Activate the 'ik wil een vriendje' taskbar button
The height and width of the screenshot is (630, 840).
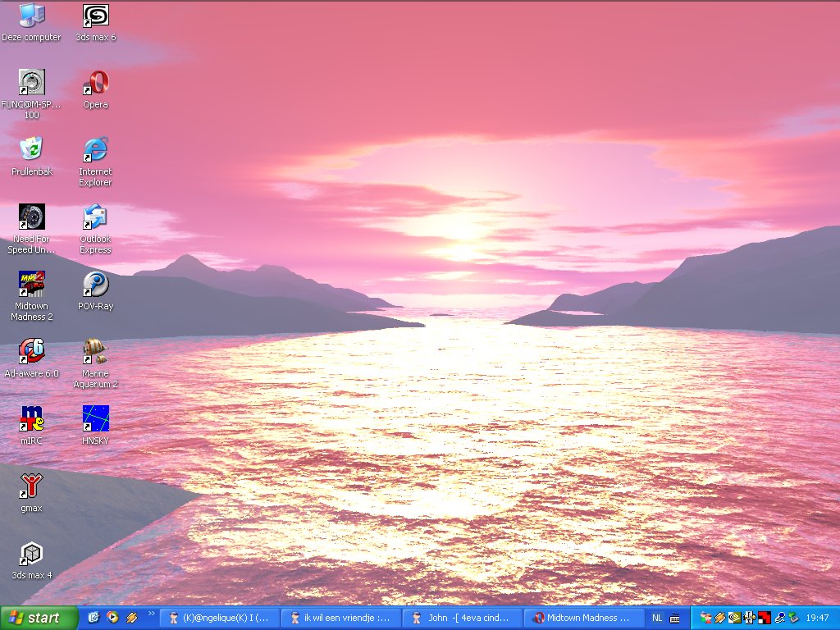[340, 618]
